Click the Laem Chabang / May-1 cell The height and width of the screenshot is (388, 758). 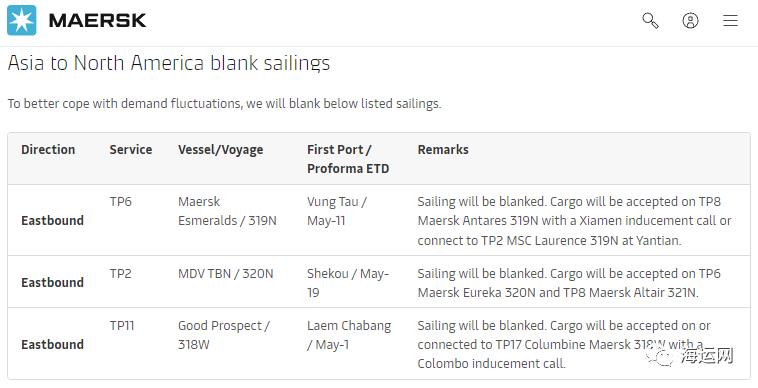pyautogui.click(x=349, y=335)
